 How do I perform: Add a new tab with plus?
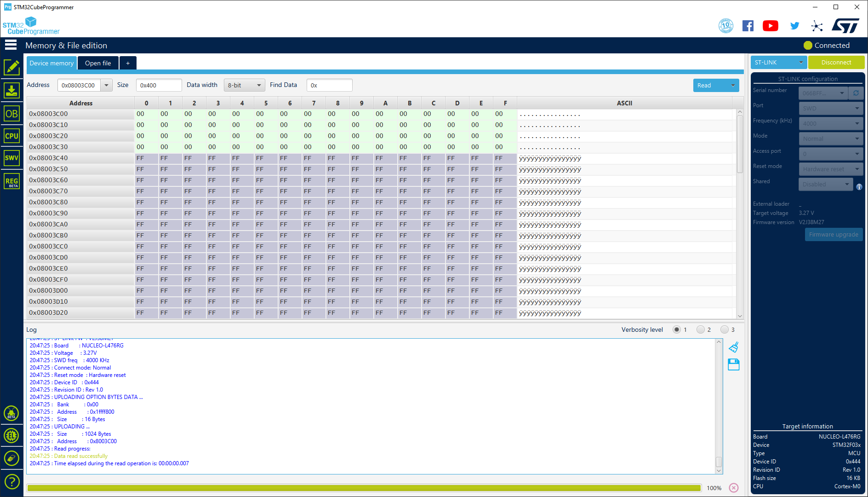click(x=128, y=63)
